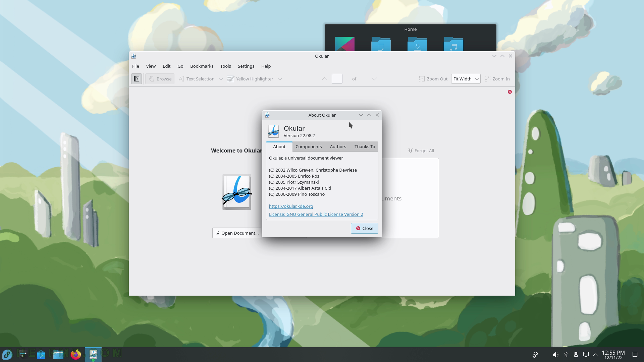Select the '(C) 2004-2017 Albert Astals Cid' line
Image resolution: width=644 pixels, height=362 pixels.
pos(300,188)
